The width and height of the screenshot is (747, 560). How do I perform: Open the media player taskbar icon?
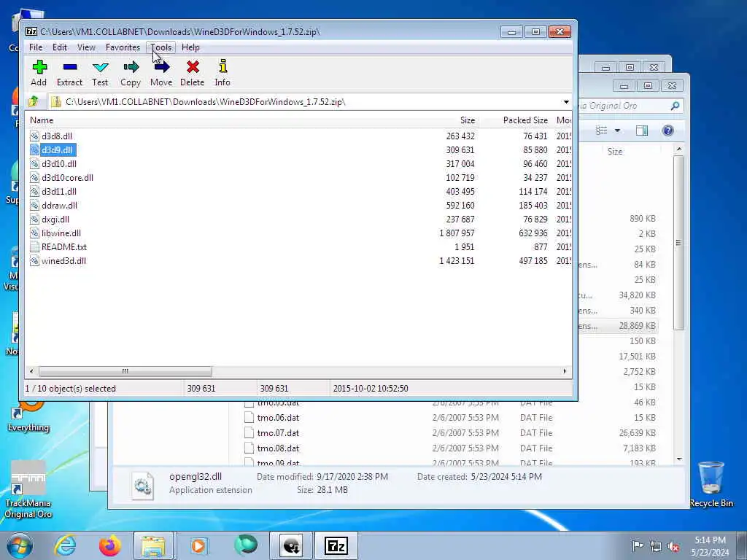point(198,545)
